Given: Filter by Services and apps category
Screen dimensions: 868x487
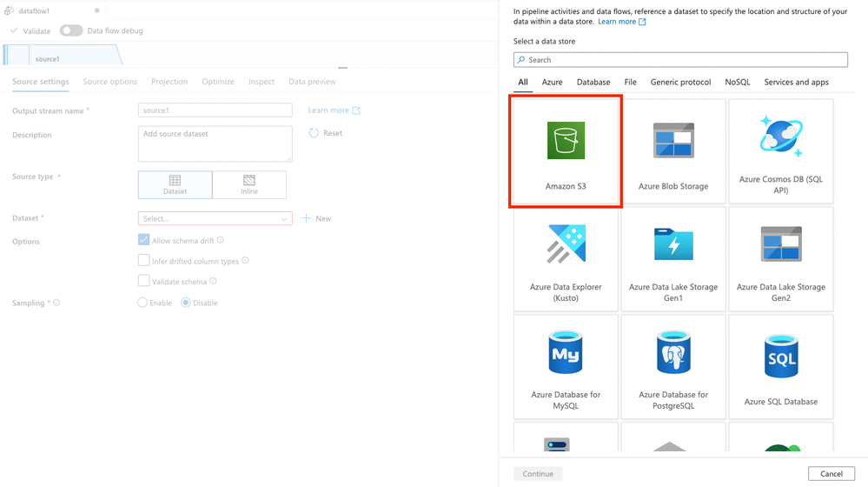Looking at the screenshot, I should (796, 82).
